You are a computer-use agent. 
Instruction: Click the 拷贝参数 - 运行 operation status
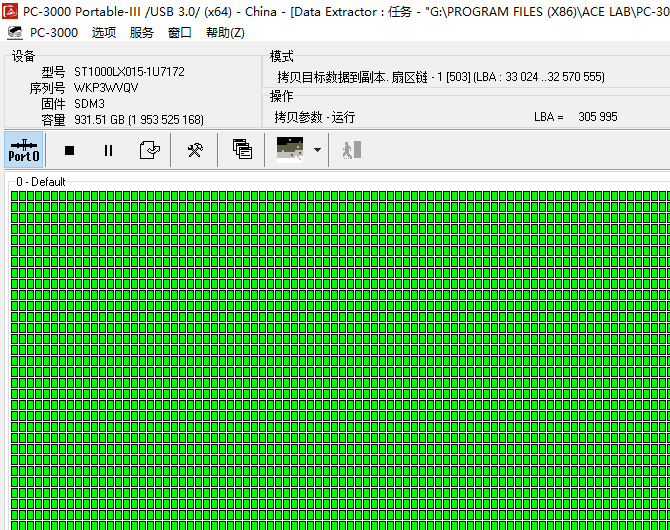click(x=314, y=117)
